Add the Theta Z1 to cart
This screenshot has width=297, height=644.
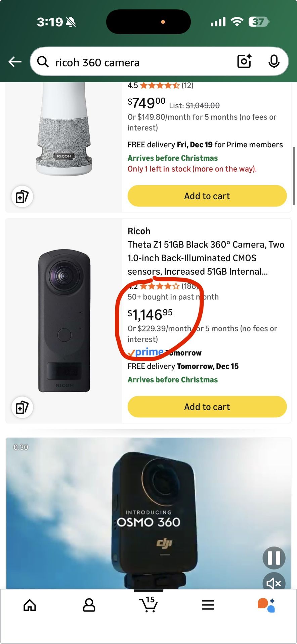coord(207,407)
